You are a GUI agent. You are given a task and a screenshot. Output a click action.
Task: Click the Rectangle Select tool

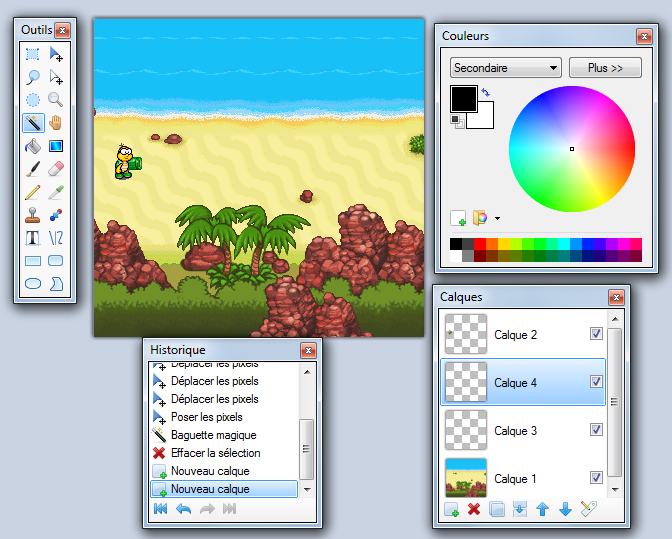(33, 54)
